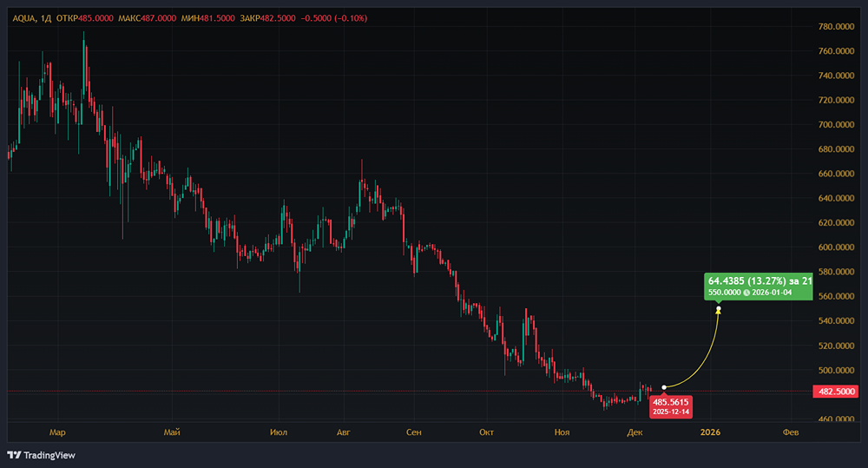Image resolution: width=868 pixels, height=468 pixels.
Task: Click the Окт label on the time axis
Action: (486, 432)
